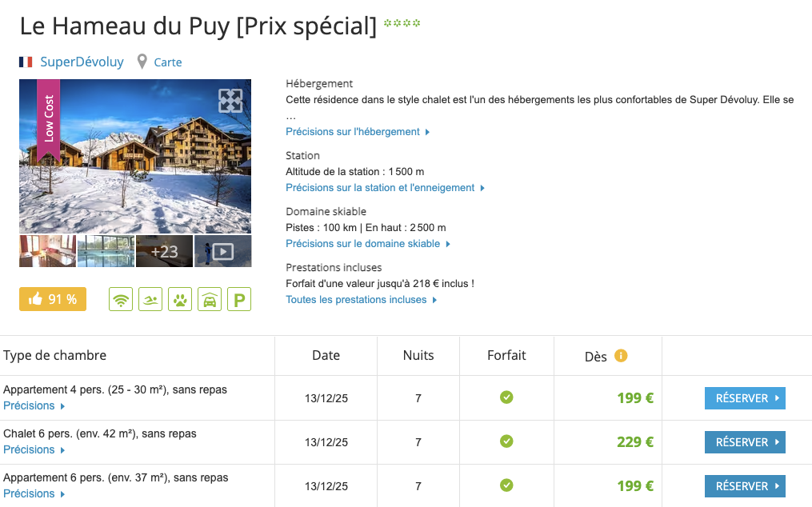This screenshot has height=507, width=812.
Task: Click the 91 % rating badge
Action: [53, 299]
